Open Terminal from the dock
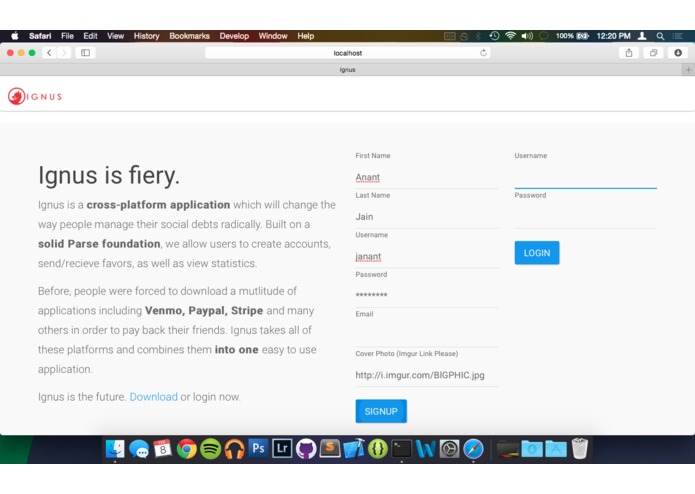Screen dimensions: 695x494 tap(402, 448)
